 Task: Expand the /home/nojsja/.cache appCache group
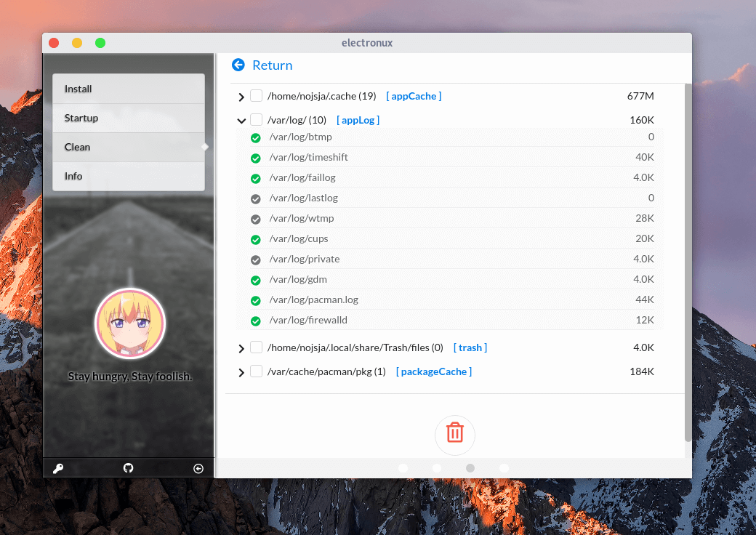(241, 97)
